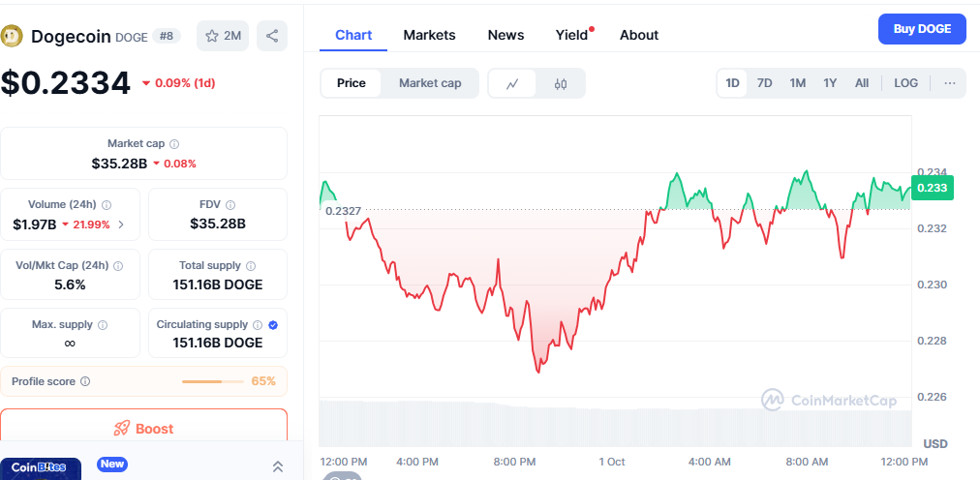The height and width of the screenshot is (480, 980).
Task: Open the Yield tab
Action: (571, 35)
